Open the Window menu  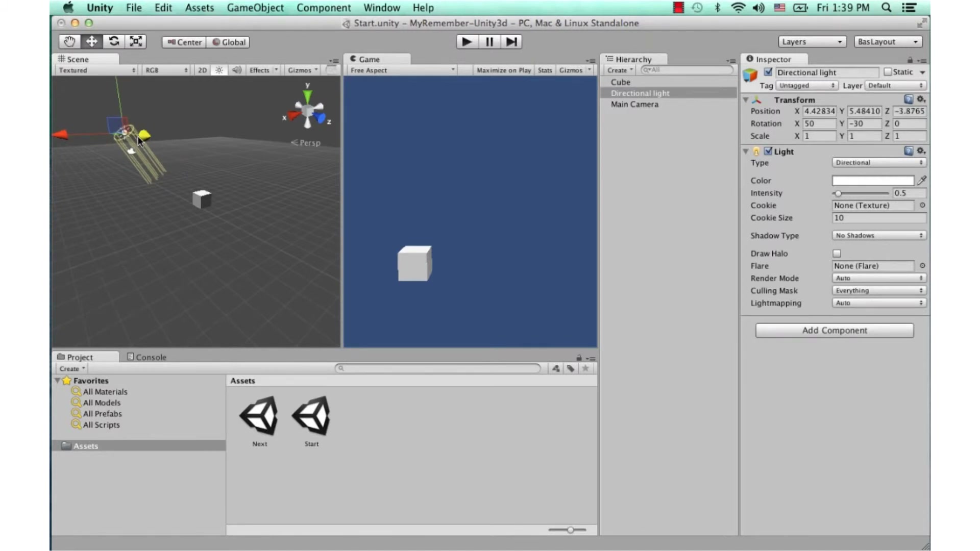(382, 8)
